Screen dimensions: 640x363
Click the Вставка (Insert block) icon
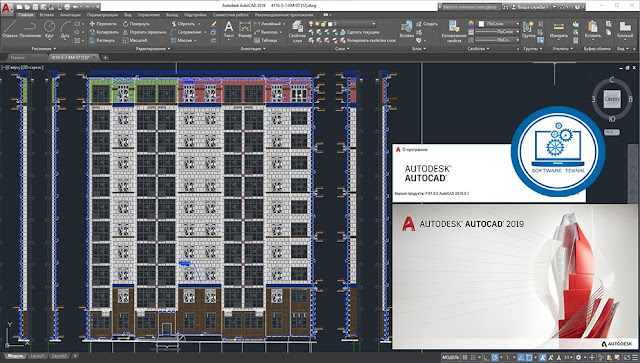click(x=407, y=29)
